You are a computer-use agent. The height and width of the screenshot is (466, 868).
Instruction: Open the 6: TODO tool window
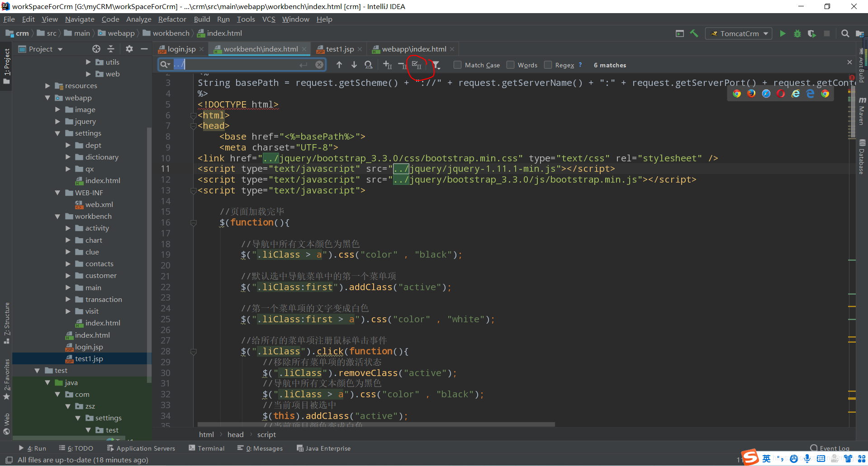tap(76, 448)
